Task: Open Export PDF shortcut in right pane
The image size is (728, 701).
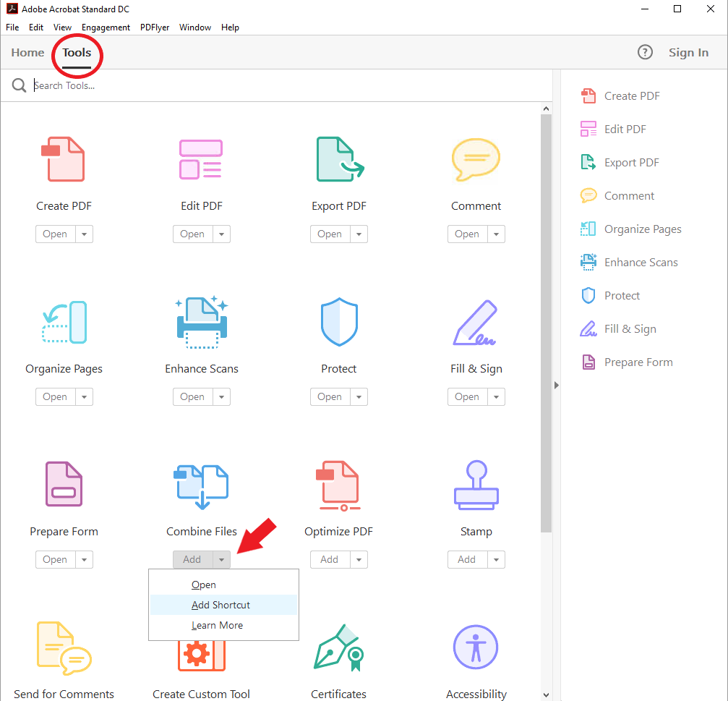Action: pyautogui.click(x=620, y=163)
